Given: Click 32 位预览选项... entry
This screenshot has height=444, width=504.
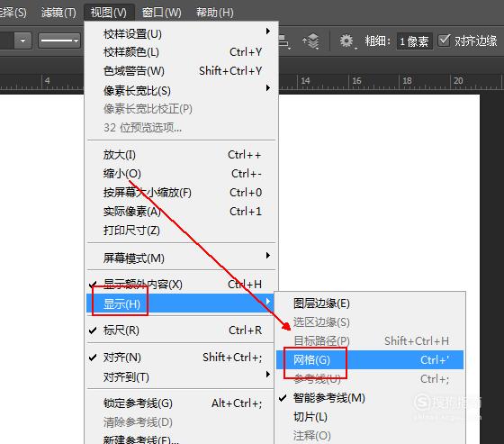Looking at the screenshot, I should (x=181, y=128).
